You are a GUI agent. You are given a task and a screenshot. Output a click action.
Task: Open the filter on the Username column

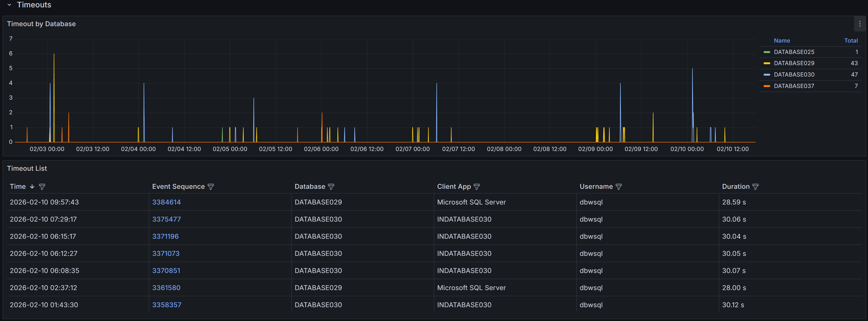tap(619, 187)
